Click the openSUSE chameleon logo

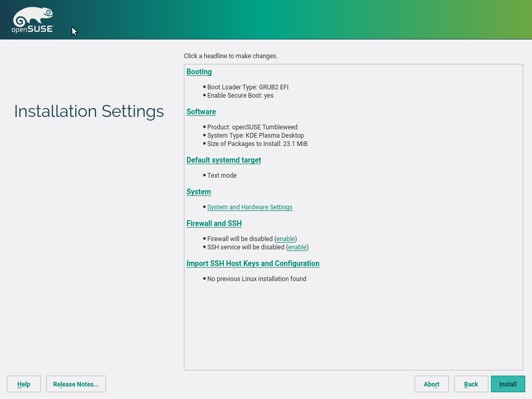(x=32, y=20)
